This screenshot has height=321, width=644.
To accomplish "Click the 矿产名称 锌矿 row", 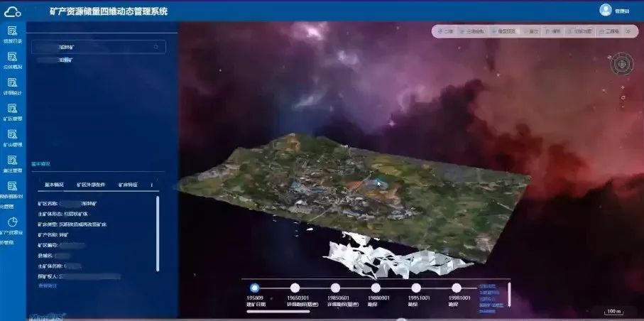I will pyautogui.click(x=53, y=235).
